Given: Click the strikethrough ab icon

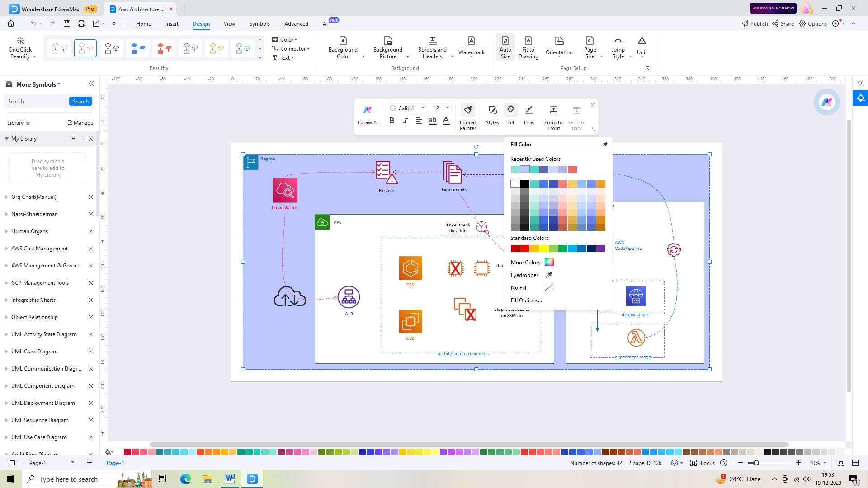Looking at the screenshot, I should [433, 121].
